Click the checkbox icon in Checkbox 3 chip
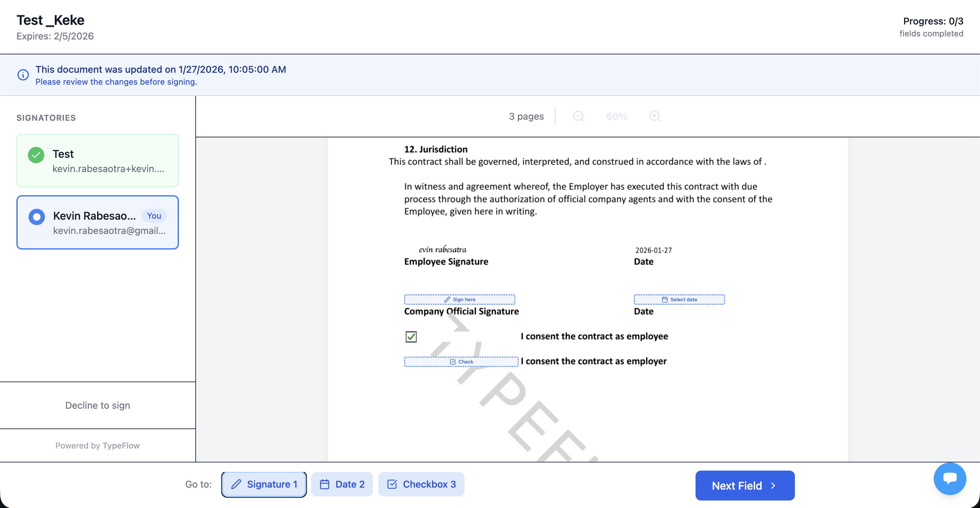Screen dimensions: 980x508 coord(392,484)
